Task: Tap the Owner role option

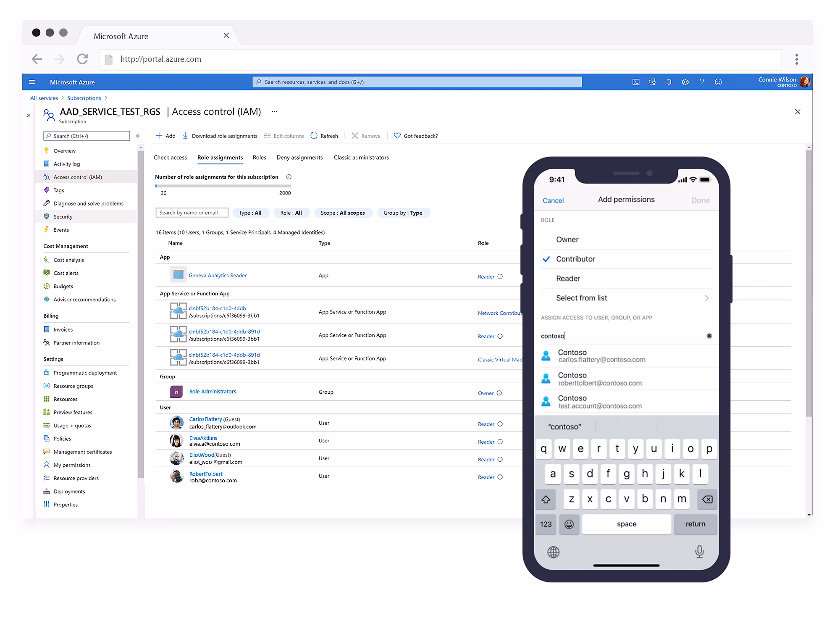Action: click(567, 239)
